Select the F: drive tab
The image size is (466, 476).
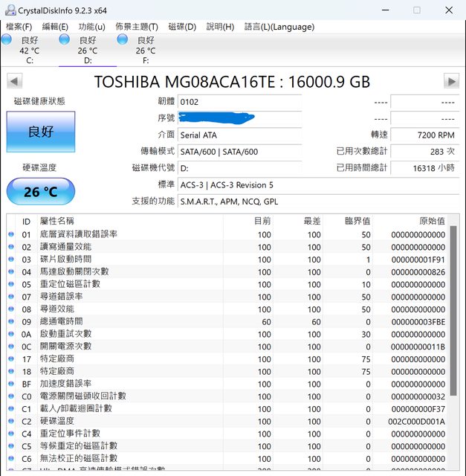click(x=146, y=50)
